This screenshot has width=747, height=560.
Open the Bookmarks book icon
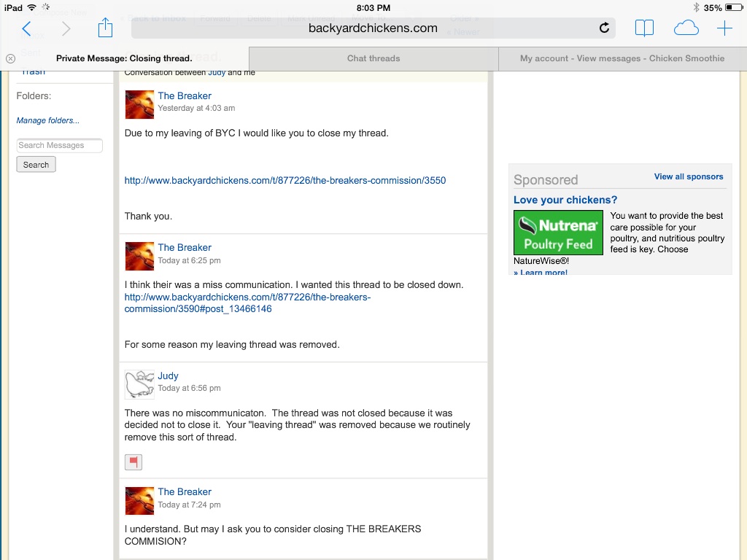coord(644,28)
